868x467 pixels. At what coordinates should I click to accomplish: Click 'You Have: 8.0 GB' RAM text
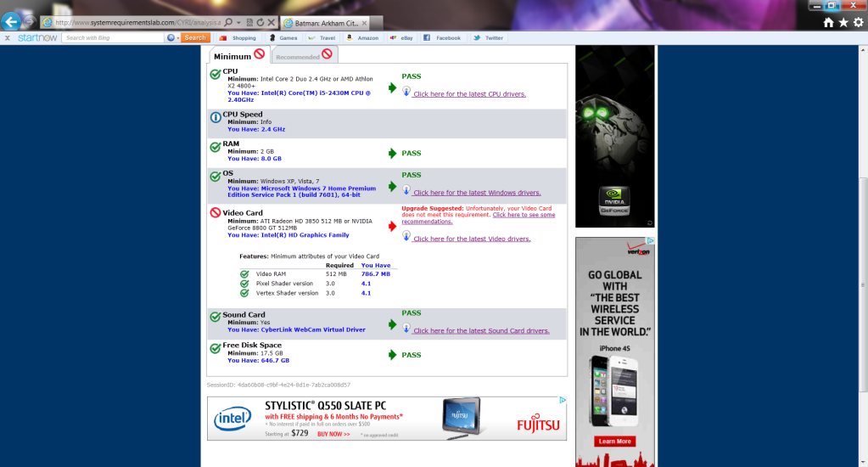click(255, 159)
